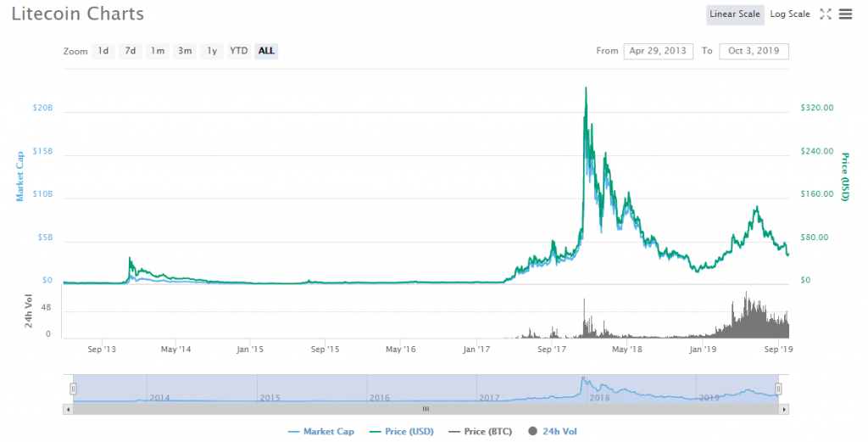Set zoom to 1y

[x=212, y=51]
